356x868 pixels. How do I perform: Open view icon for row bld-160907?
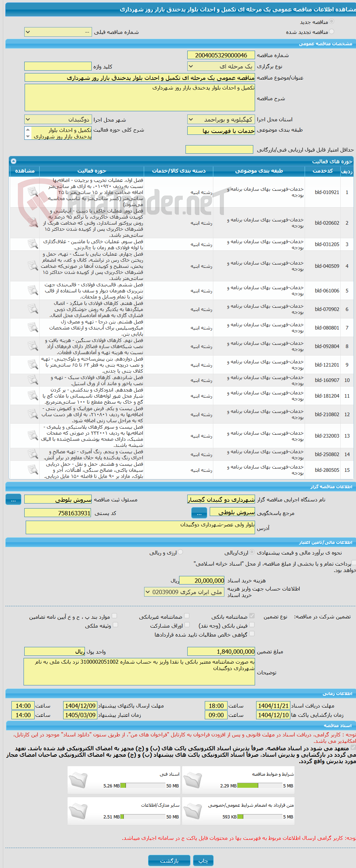pos(33,380)
